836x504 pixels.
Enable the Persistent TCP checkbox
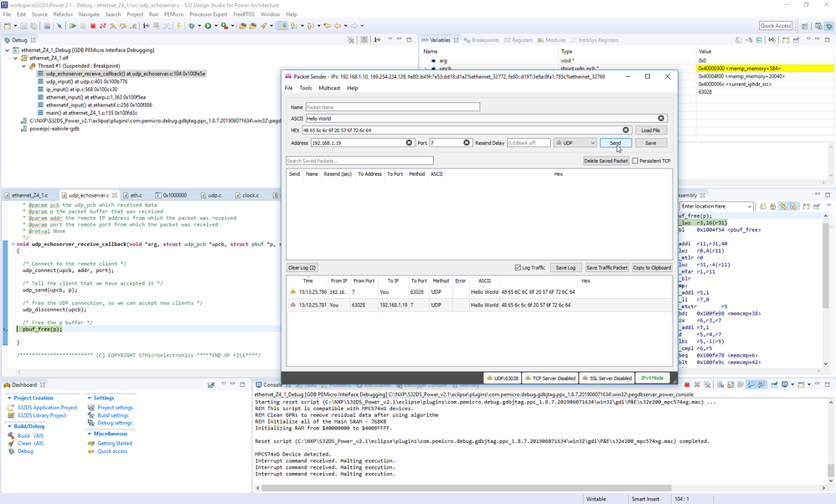click(636, 161)
